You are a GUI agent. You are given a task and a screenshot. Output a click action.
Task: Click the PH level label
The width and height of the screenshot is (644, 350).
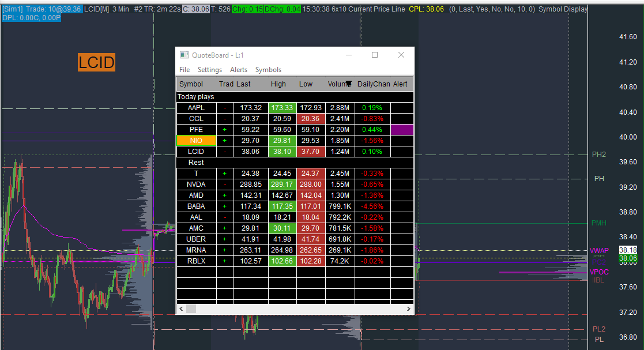pyautogui.click(x=599, y=179)
